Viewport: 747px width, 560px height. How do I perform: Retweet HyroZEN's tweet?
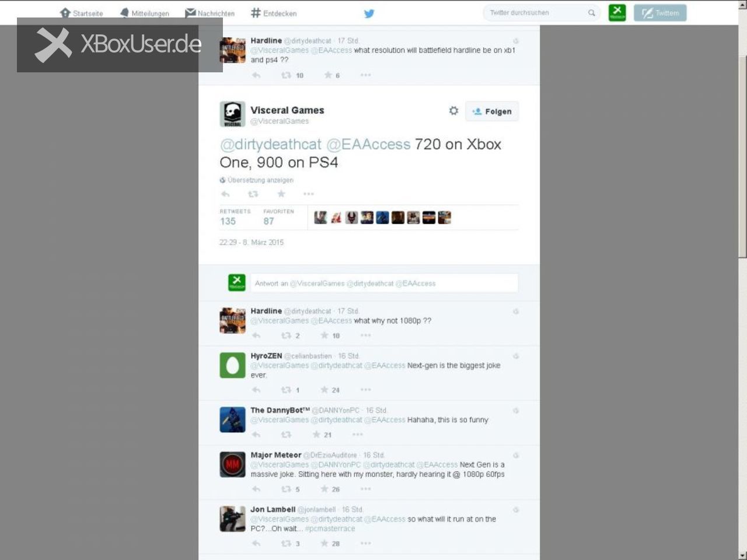[286, 390]
